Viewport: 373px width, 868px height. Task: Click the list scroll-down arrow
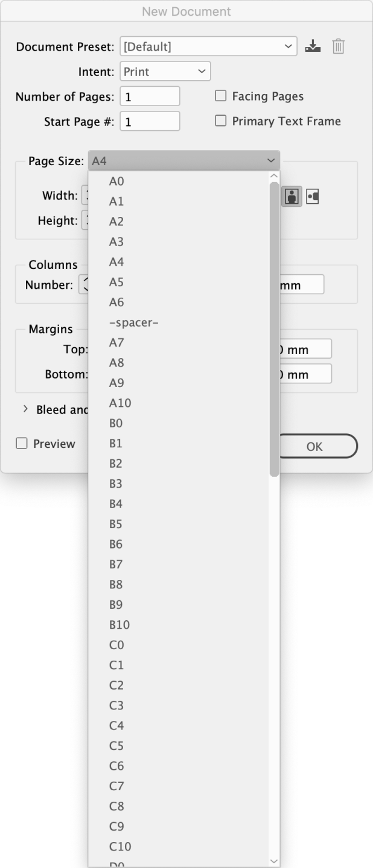(275, 861)
